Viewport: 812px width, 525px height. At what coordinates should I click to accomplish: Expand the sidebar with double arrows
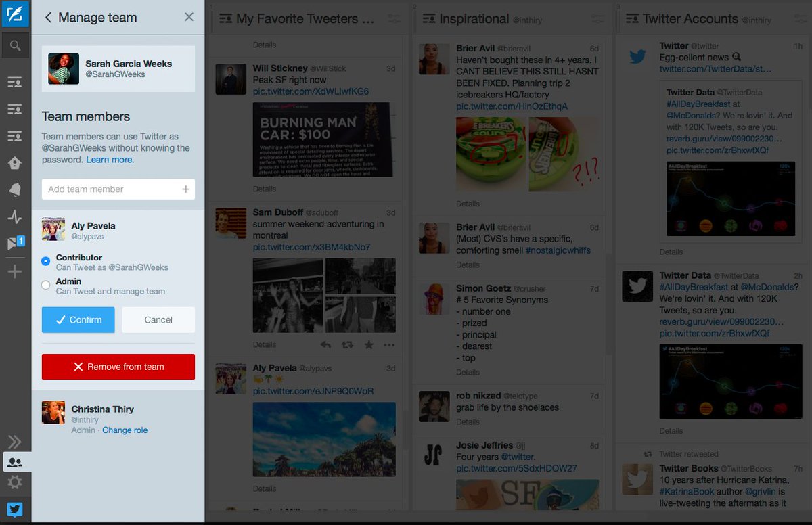[15, 442]
